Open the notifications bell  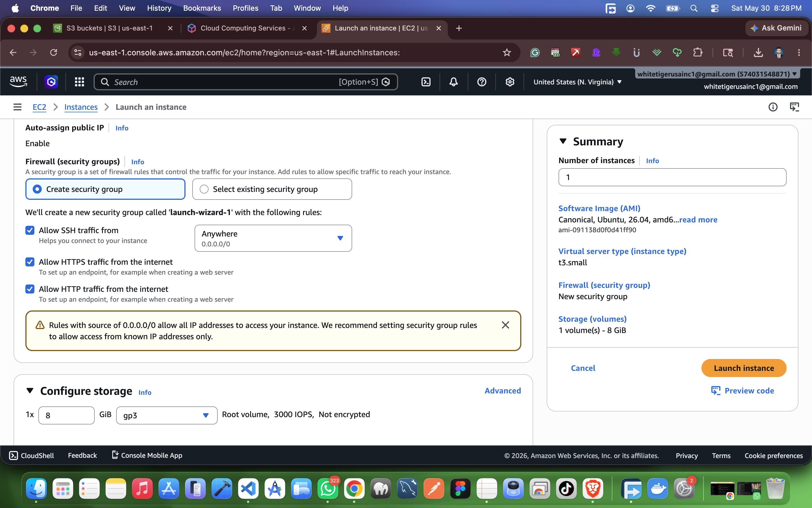click(x=454, y=82)
